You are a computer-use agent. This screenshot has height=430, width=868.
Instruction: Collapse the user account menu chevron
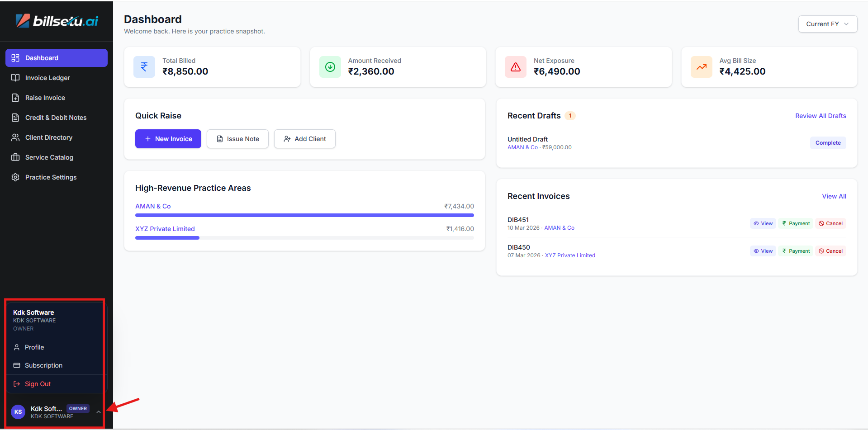(98, 412)
